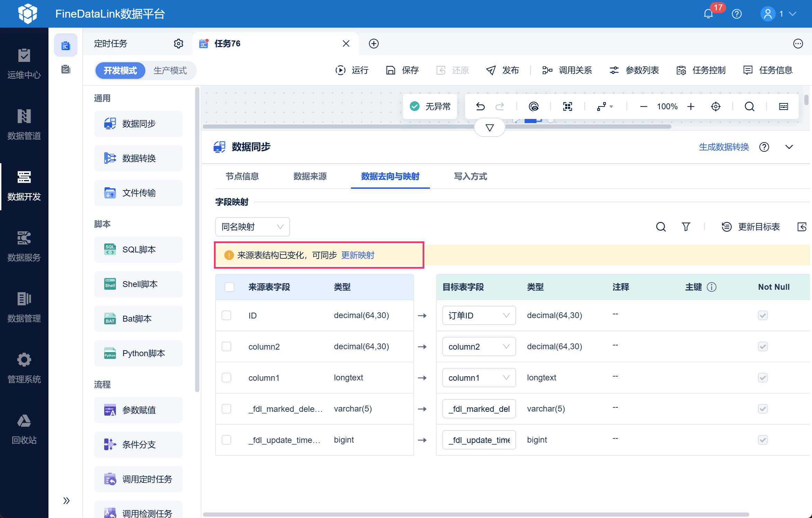
Task: Fit the canvas to screen
Action: pos(568,107)
